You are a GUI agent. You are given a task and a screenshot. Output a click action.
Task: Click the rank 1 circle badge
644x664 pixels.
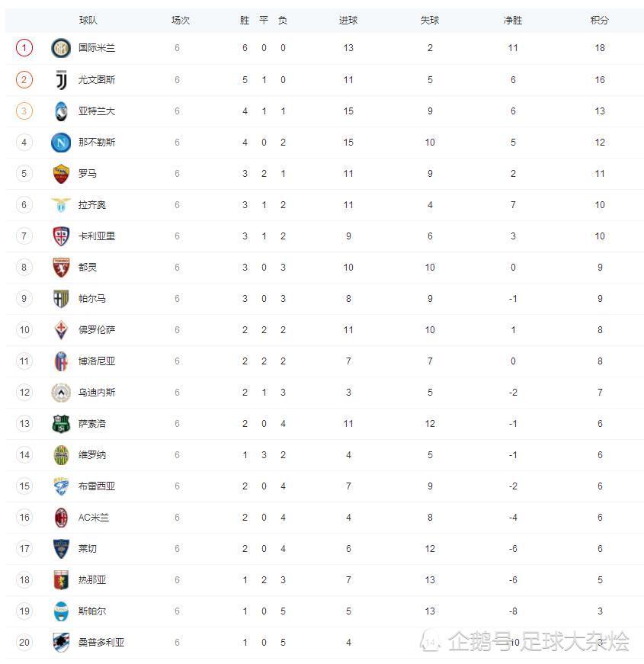[24, 48]
